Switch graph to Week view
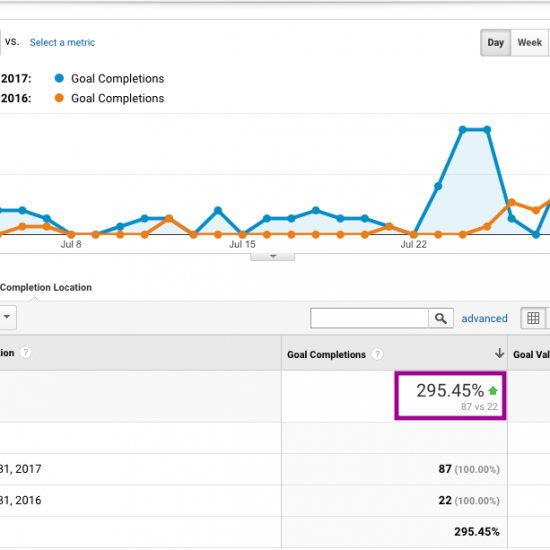This screenshot has width=550, height=550. pyautogui.click(x=529, y=42)
